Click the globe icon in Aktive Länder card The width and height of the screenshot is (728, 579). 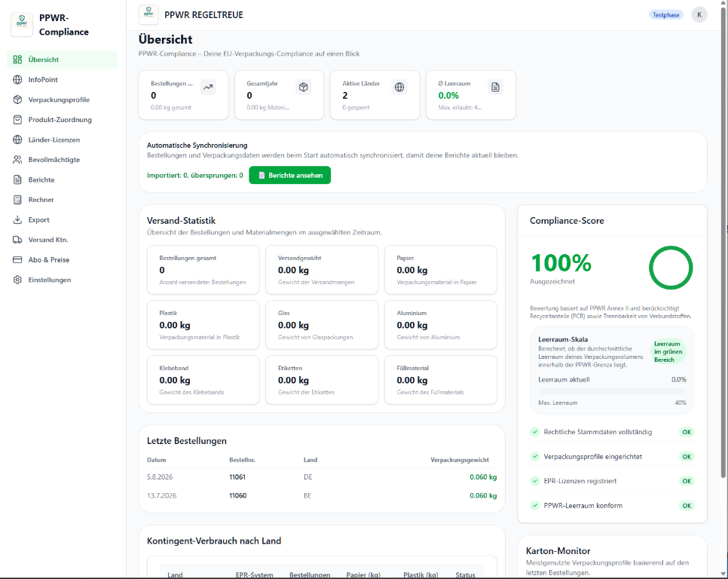click(x=399, y=87)
